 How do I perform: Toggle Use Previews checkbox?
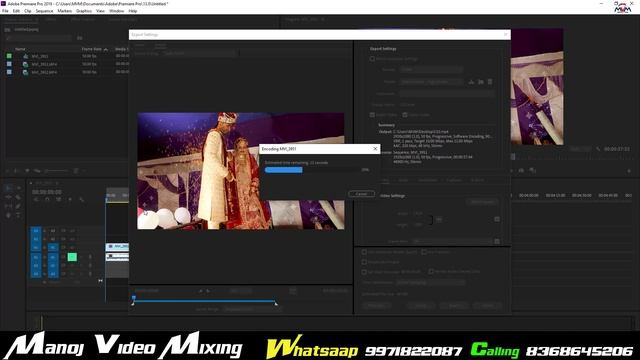click(424, 252)
